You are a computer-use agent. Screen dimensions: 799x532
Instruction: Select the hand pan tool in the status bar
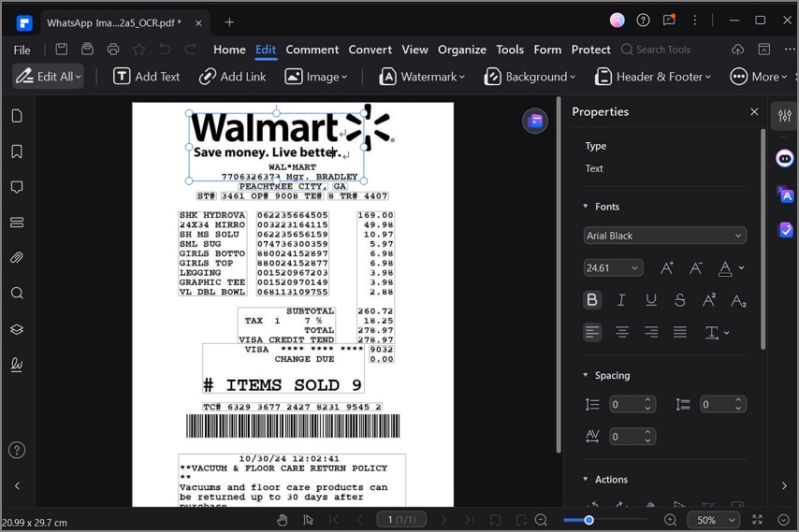click(x=283, y=520)
